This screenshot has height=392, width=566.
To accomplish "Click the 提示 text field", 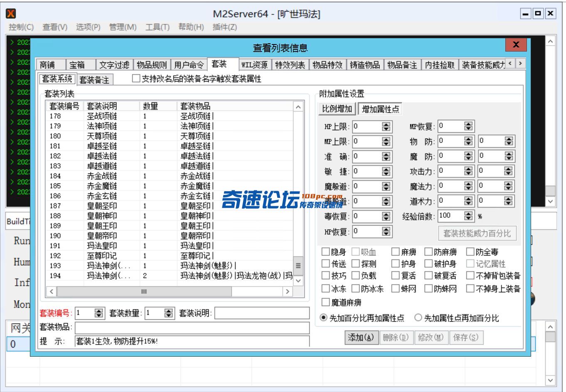I will [192, 341].
